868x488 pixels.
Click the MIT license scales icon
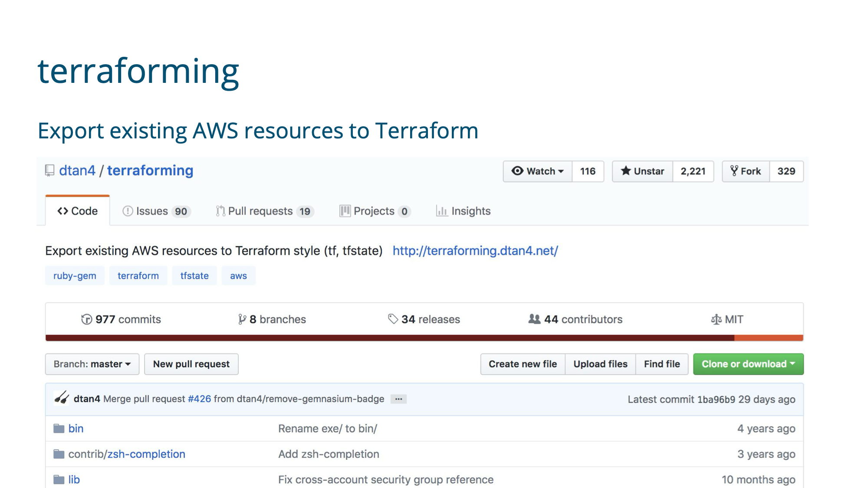tap(716, 320)
